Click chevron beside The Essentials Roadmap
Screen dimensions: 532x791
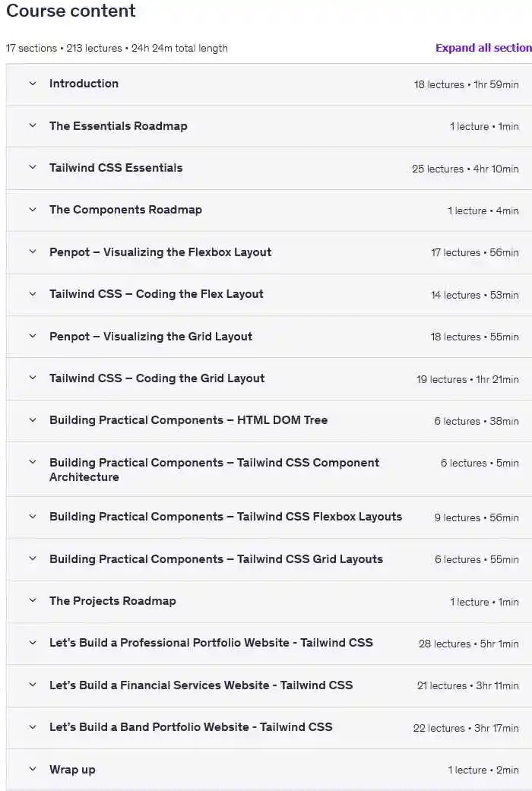32,125
